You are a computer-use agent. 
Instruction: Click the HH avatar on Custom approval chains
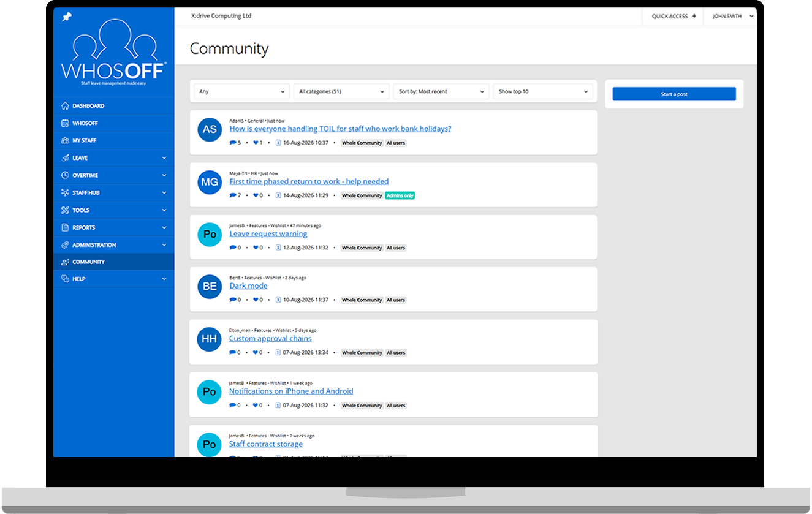coord(209,339)
